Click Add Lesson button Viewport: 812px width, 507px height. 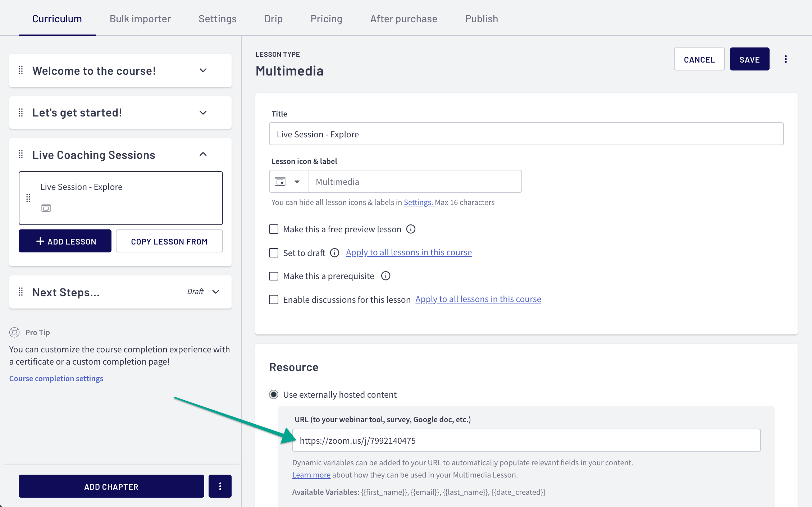(x=65, y=241)
